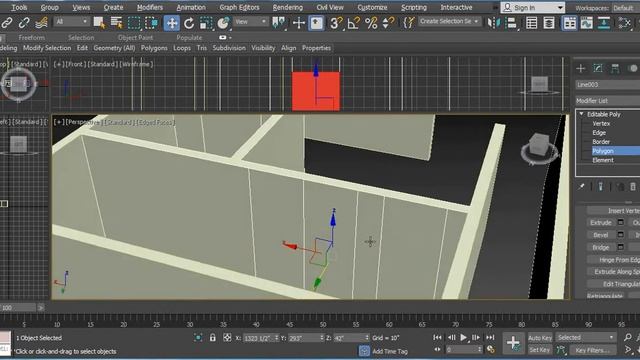Open Curve Editor icon

click(x=587, y=23)
